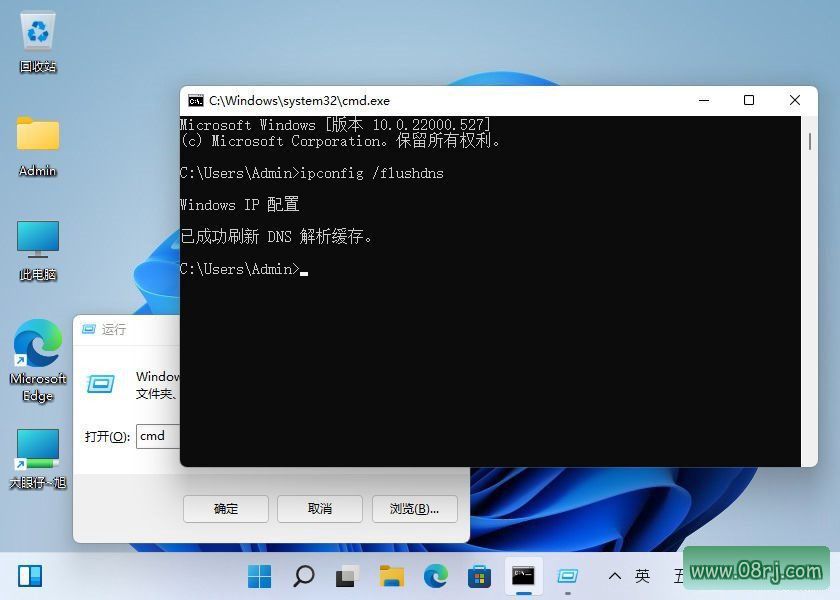This screenshot has width=840, height=600.
Task: Focus the Command Prompt taskbar icon
Action: coord(523,576)
